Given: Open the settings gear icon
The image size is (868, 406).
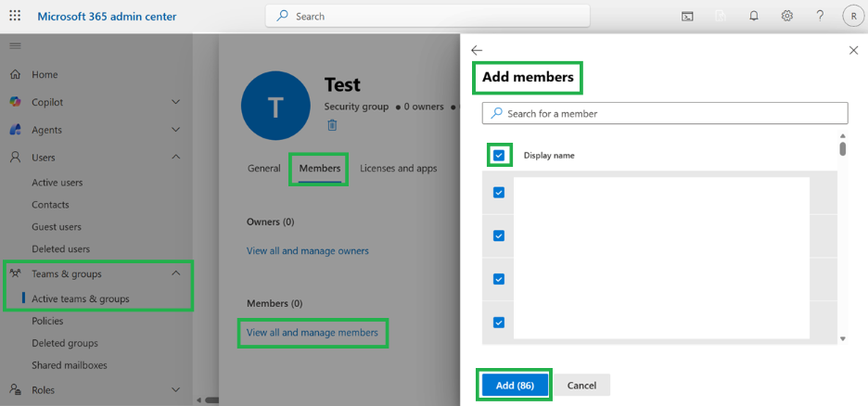Looking at the screenshot, I should coord(786,16).
